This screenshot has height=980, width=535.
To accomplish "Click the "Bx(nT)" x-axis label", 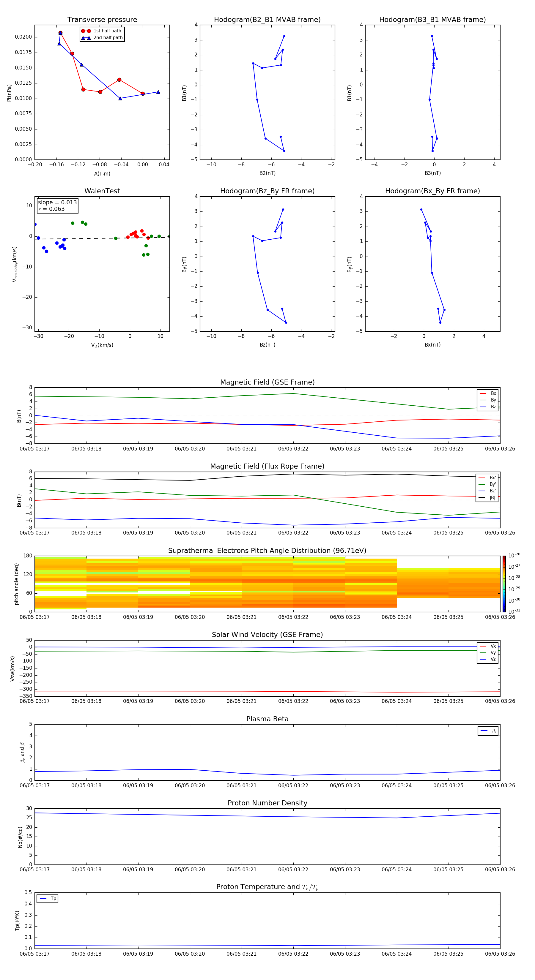I will point(432,345).
